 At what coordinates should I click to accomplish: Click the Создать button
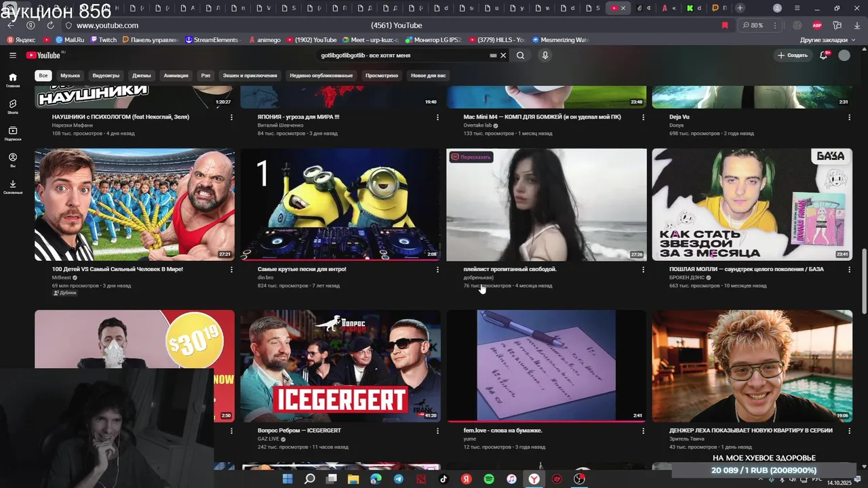point(793,55)
